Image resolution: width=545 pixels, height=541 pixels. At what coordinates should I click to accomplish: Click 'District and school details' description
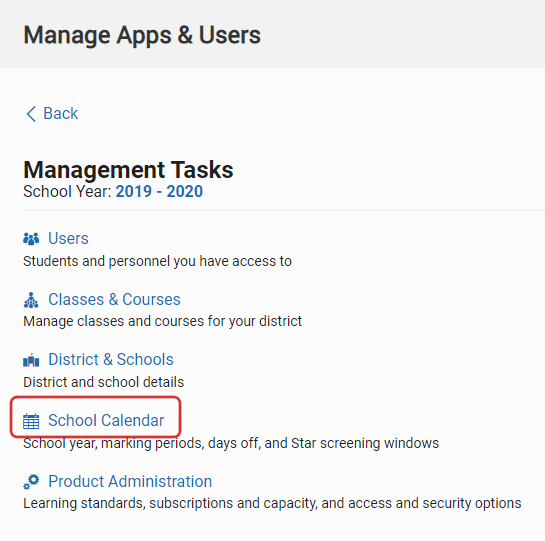click(x=103, y=382)
